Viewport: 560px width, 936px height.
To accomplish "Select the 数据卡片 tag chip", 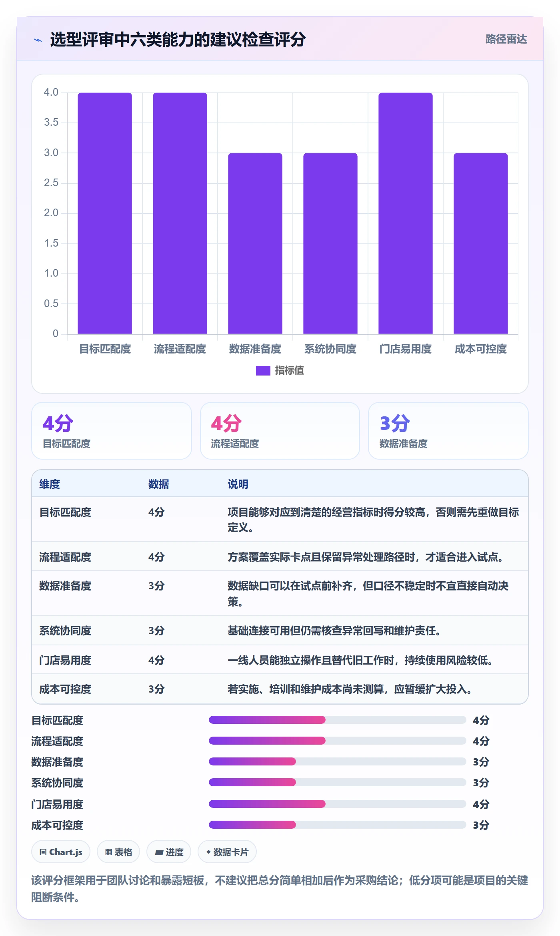I will click(227, 852).
